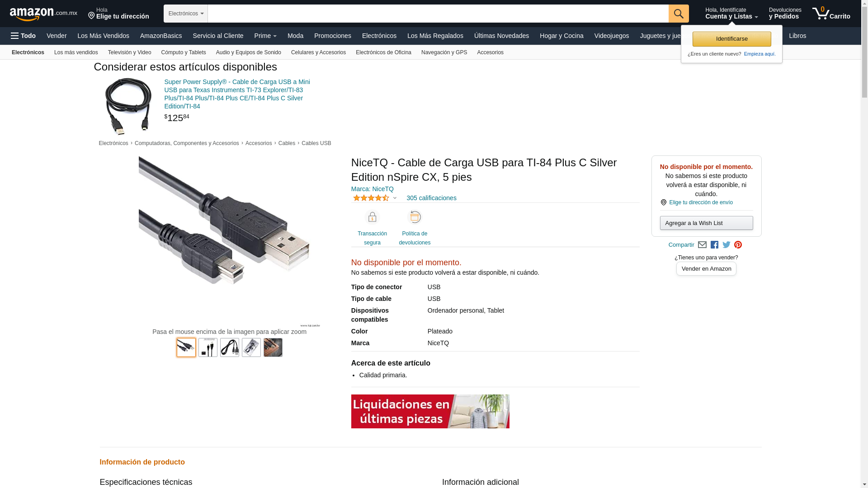Click the magnifying glass search button
This screenshot has height=488, width=868.
[679, 14]
